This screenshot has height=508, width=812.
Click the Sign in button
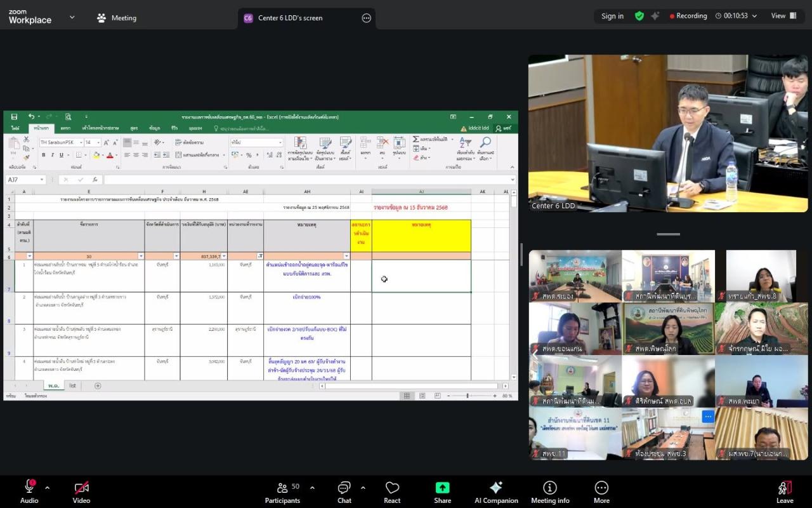point(612,16)
